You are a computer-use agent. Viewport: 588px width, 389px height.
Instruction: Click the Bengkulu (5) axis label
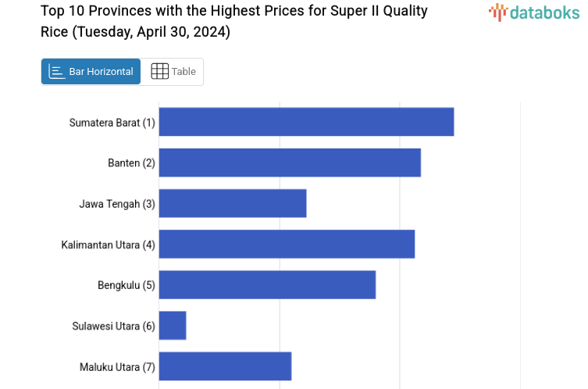pyautogui.click(x=127, y=285)
